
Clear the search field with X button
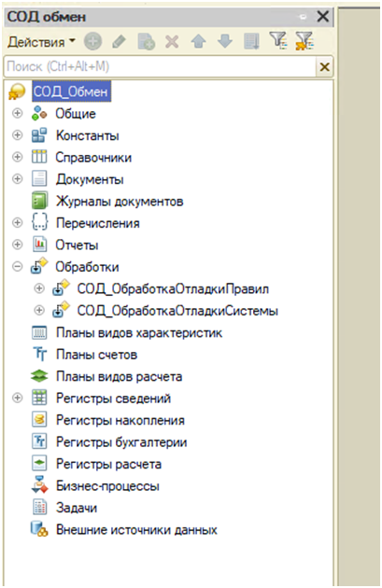325,67
